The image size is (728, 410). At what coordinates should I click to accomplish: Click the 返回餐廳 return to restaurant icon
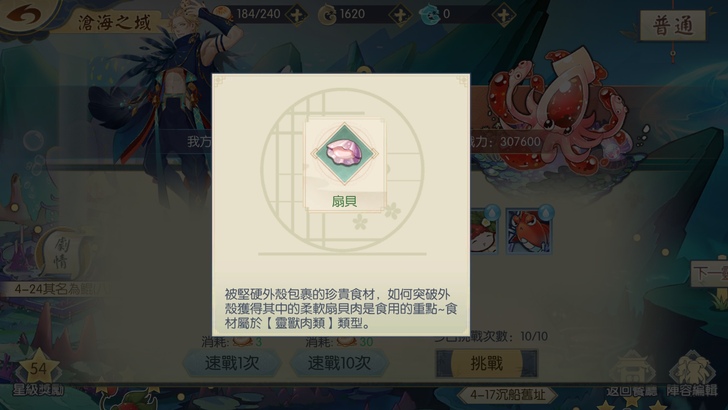[x=631, y=375]
